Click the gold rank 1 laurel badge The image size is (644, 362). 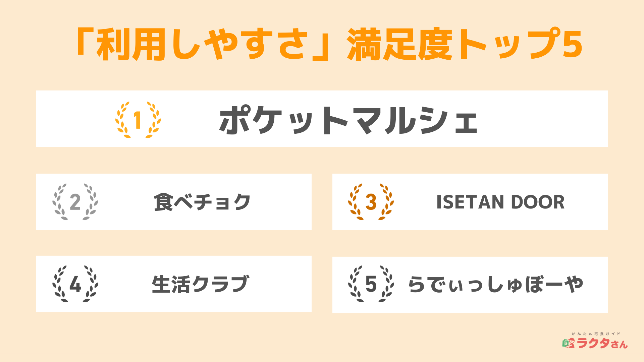tap(138, 120)
